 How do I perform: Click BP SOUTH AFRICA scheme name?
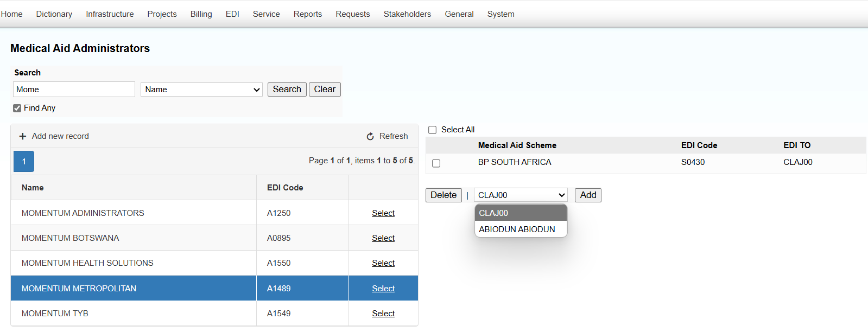(515, 162)
